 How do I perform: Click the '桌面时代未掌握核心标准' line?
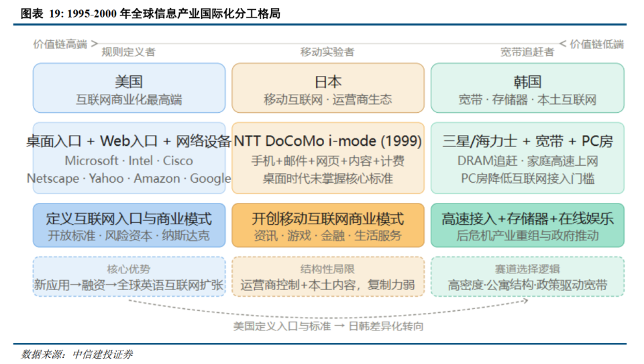click(x=328, y=179)
